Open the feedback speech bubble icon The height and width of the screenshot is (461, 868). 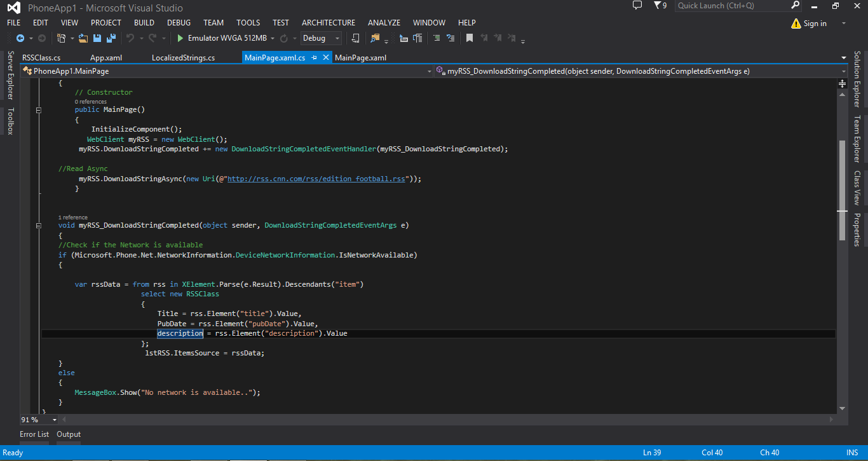point(637,6)
